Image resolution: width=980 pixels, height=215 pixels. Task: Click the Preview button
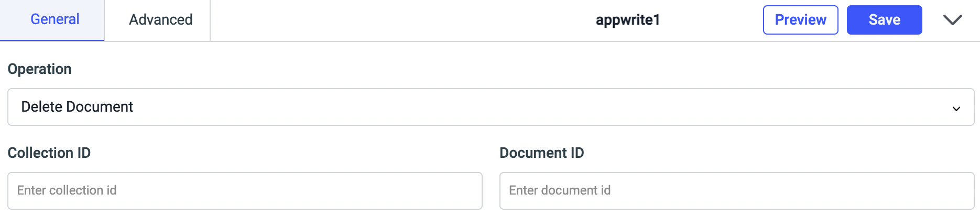click(800, 20)
